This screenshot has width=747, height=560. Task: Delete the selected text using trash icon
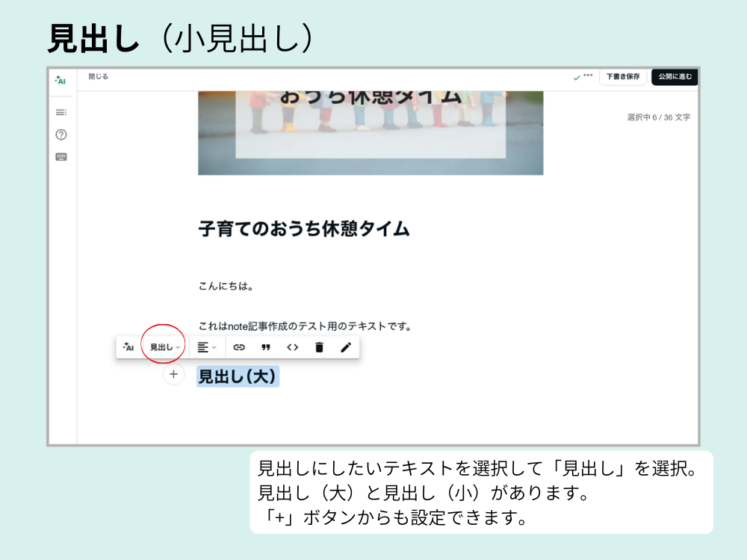pos(319,346)
